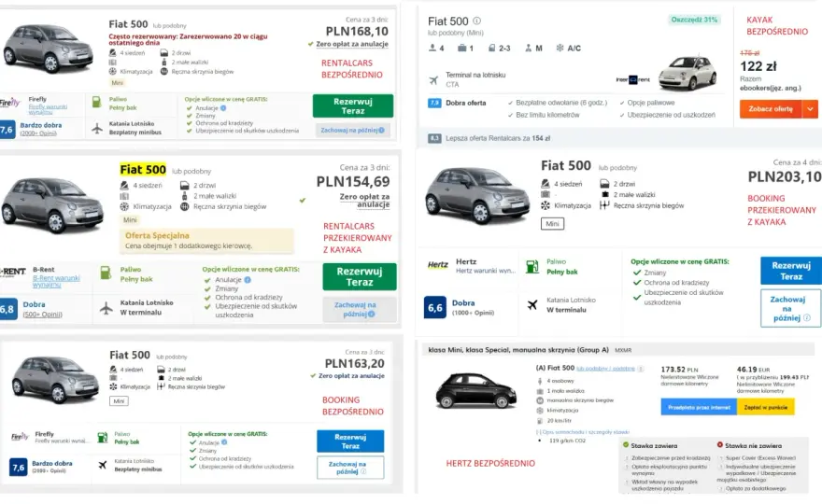Click fuel pump icon in Hertz PLN203,10 offer

tap(532, 267)
